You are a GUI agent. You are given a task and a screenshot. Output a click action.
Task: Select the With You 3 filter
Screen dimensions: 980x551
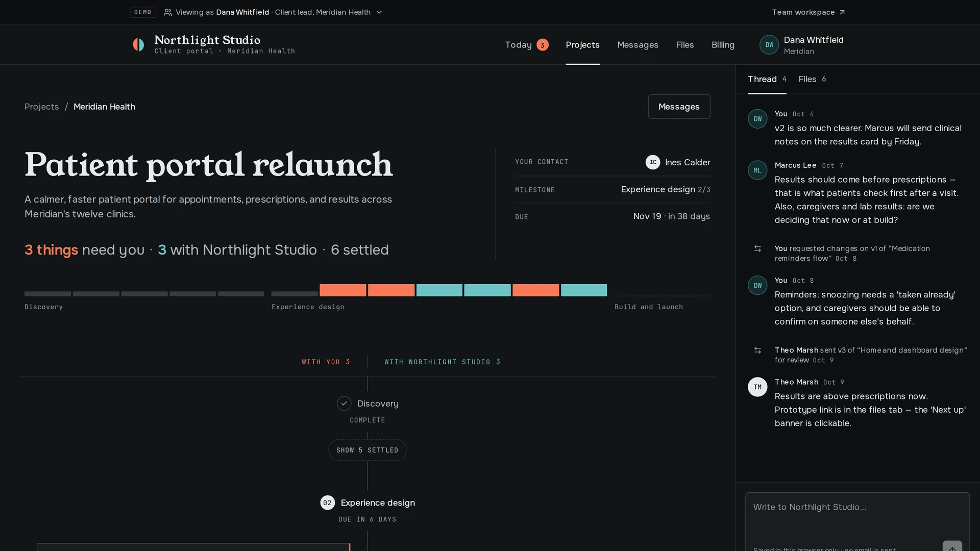point(326,362)
